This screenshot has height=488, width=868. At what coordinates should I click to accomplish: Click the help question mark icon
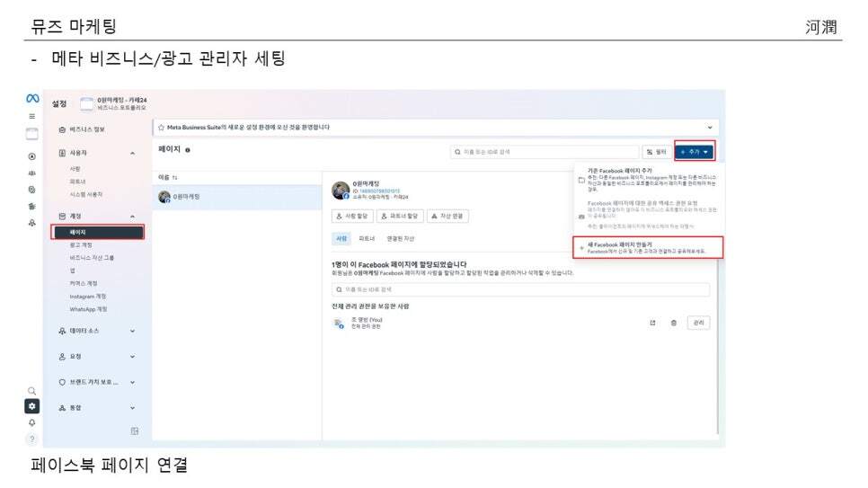click(32, 439)
